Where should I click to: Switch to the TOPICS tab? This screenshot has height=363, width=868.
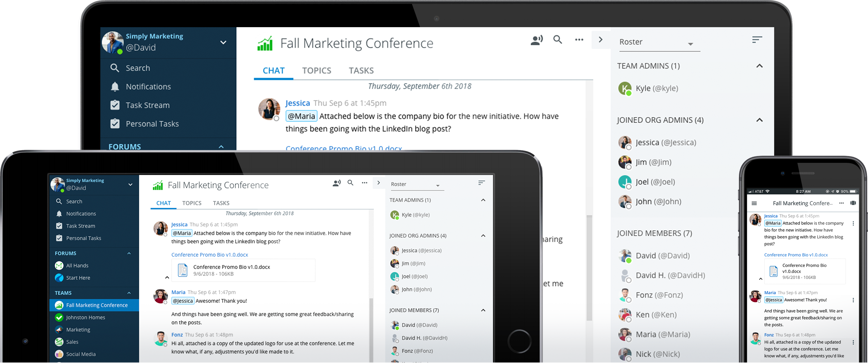[x=317, y=70]
